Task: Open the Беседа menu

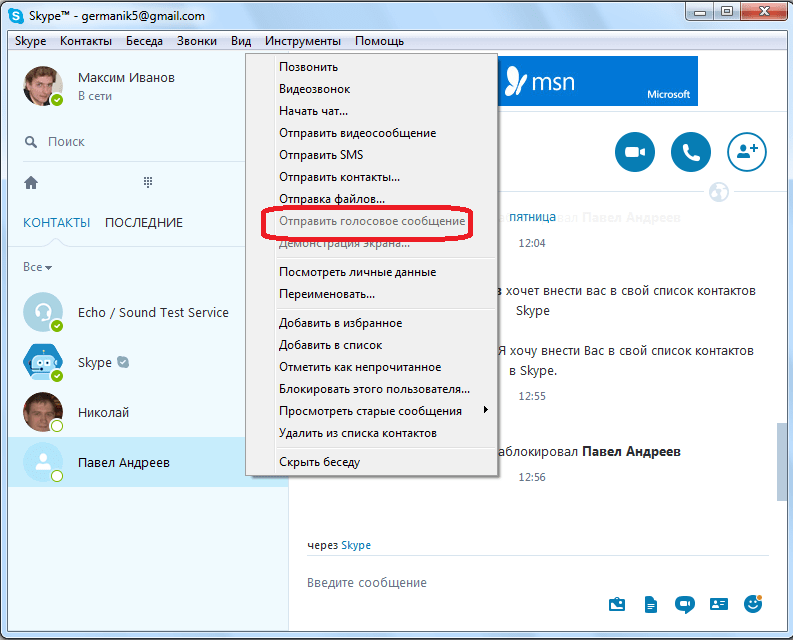Action: pyautogui.click(x=144, y=41)
